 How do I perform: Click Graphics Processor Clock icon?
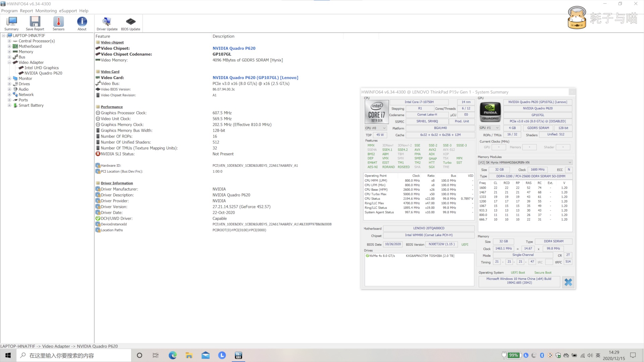coord(98,113)
